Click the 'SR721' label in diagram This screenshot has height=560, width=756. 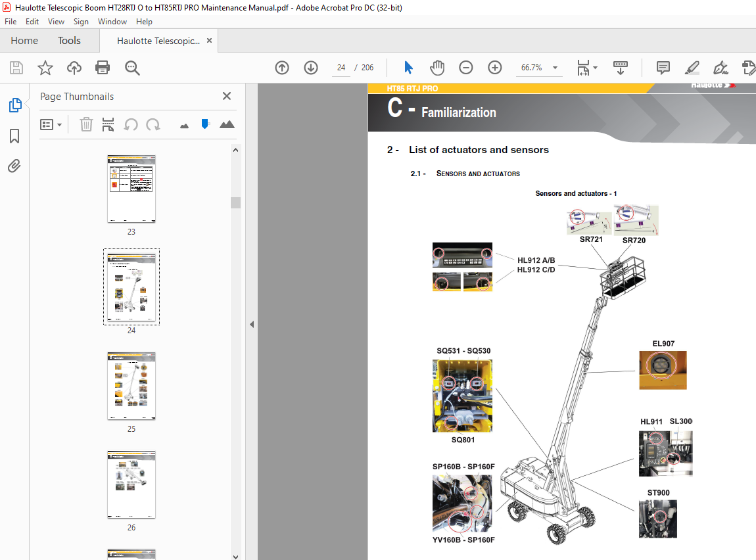pos(591,239)
